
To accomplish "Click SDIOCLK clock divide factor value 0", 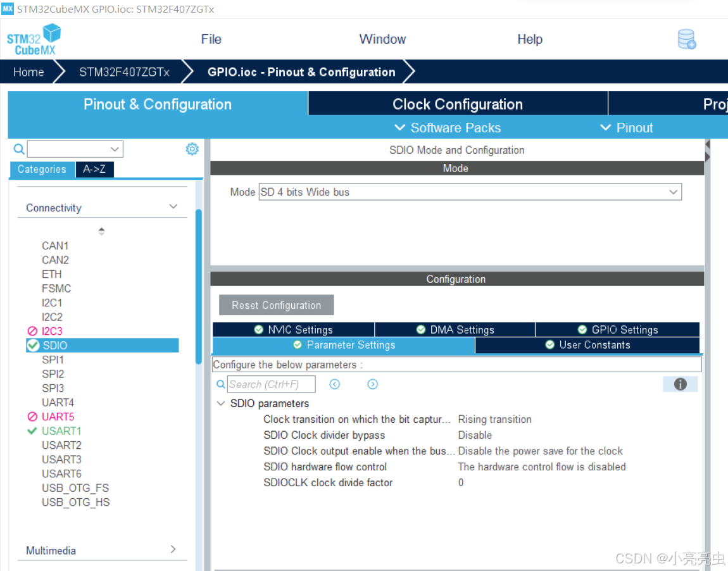I will click(461, 482).
